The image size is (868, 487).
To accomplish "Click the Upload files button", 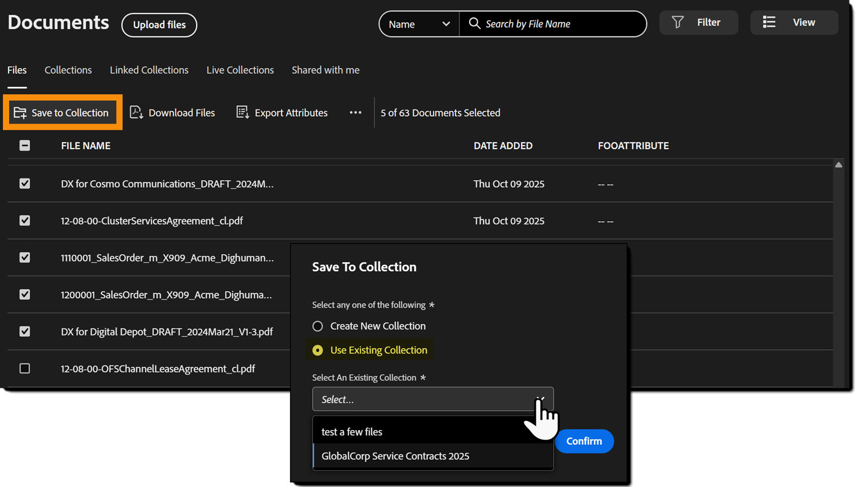I will point(159,25).
